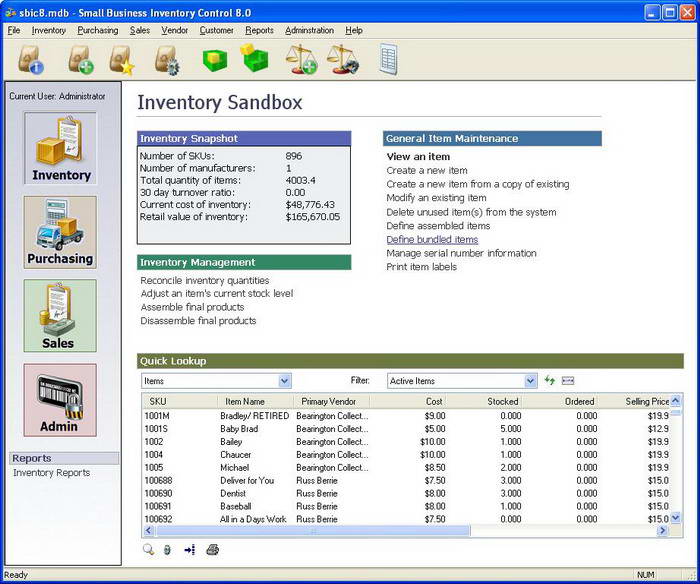
Task: Click the add item toolbar icon with green plus
Action: tap(81, 59)
